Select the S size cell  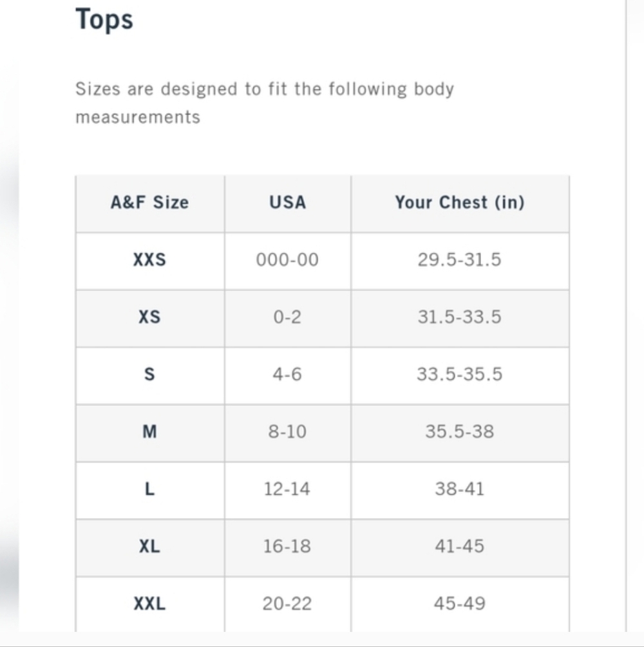click(149, 375)
